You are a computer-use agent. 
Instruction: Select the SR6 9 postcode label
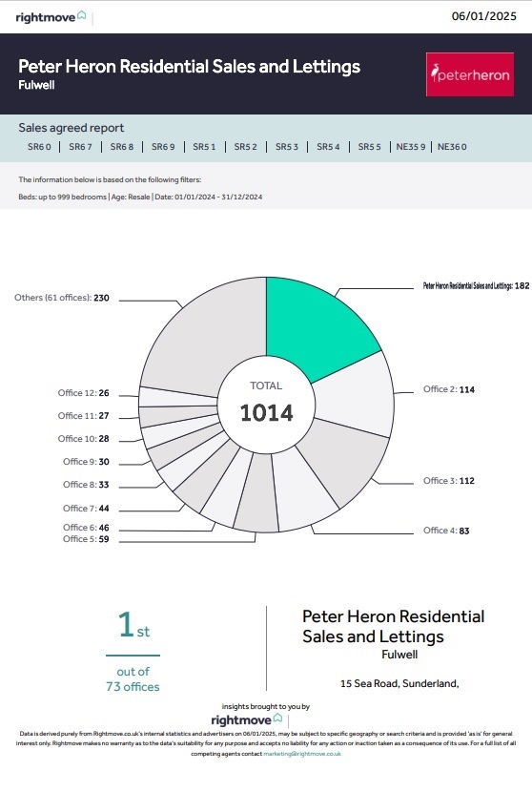[x=163, y=147]
